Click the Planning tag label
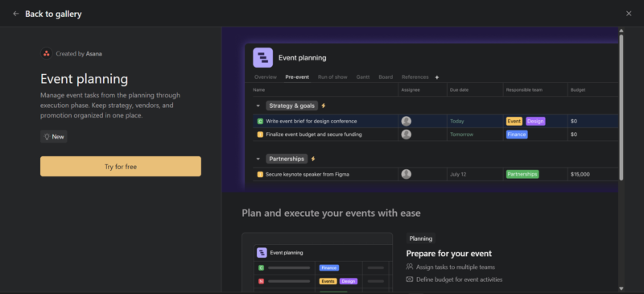This screenshot has height=294, width=644. coord(420,238)
